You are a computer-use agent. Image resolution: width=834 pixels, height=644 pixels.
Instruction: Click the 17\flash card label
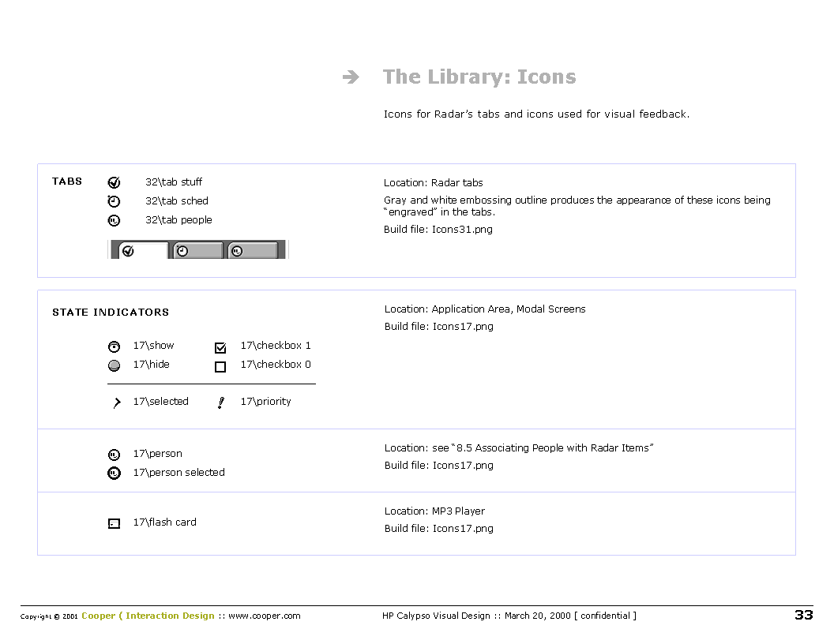(165, 522)
